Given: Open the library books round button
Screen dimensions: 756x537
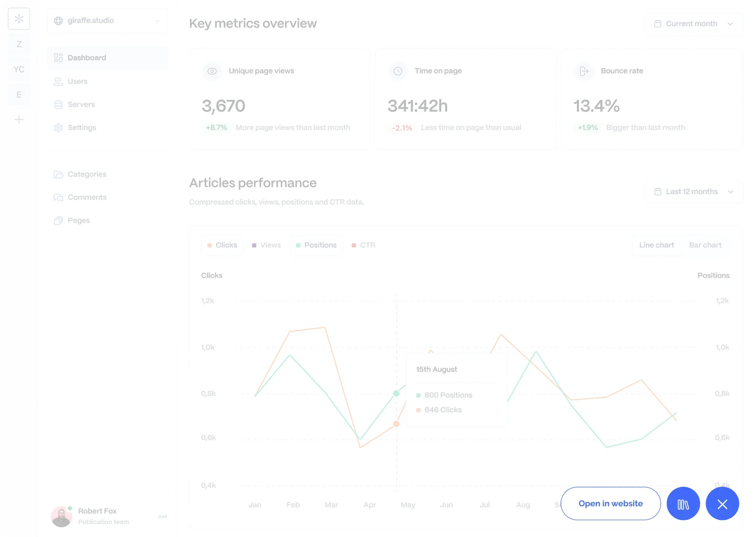Looking at the screenshot, I should (x=683, y=504).
